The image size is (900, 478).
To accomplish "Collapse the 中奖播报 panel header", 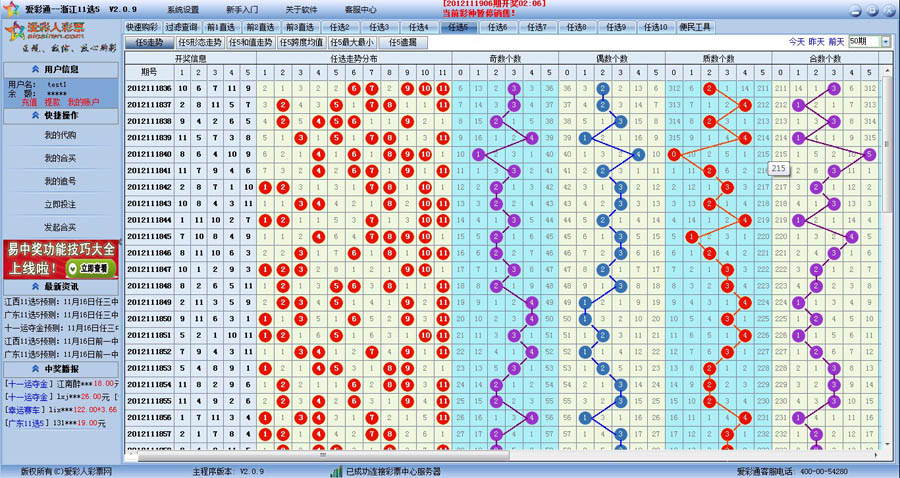I will 61,369.
